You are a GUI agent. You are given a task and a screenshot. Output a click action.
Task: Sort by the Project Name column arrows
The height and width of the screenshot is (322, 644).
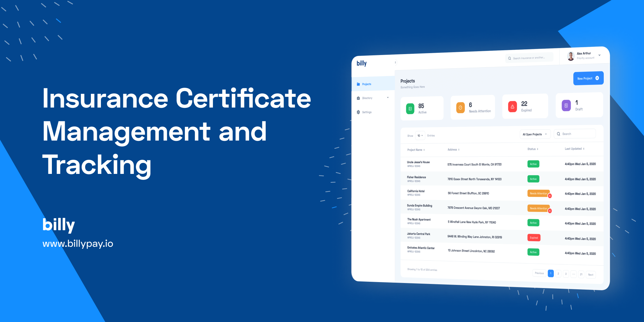click(424, 150)
